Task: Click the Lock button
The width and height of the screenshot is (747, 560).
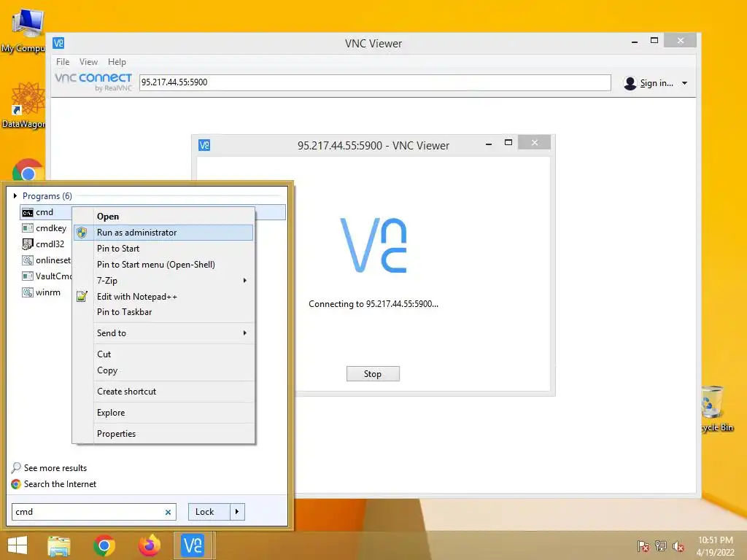Action: click(x=209, y=512)
